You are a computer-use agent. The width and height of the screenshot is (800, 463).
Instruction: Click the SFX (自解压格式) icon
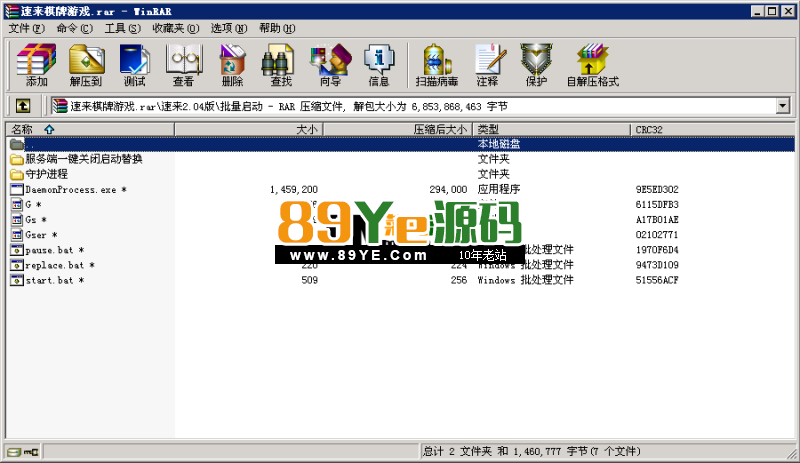point(592,65)
